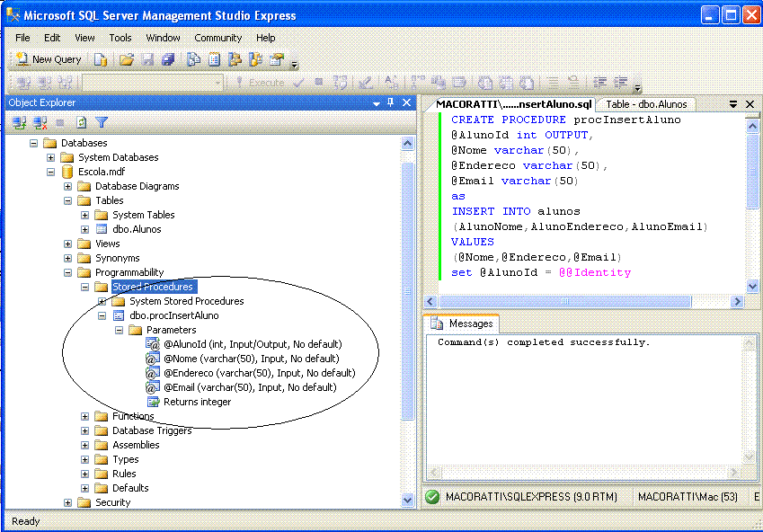Open a file with the folder icon
763x532 pixels.
click(126, 59)
